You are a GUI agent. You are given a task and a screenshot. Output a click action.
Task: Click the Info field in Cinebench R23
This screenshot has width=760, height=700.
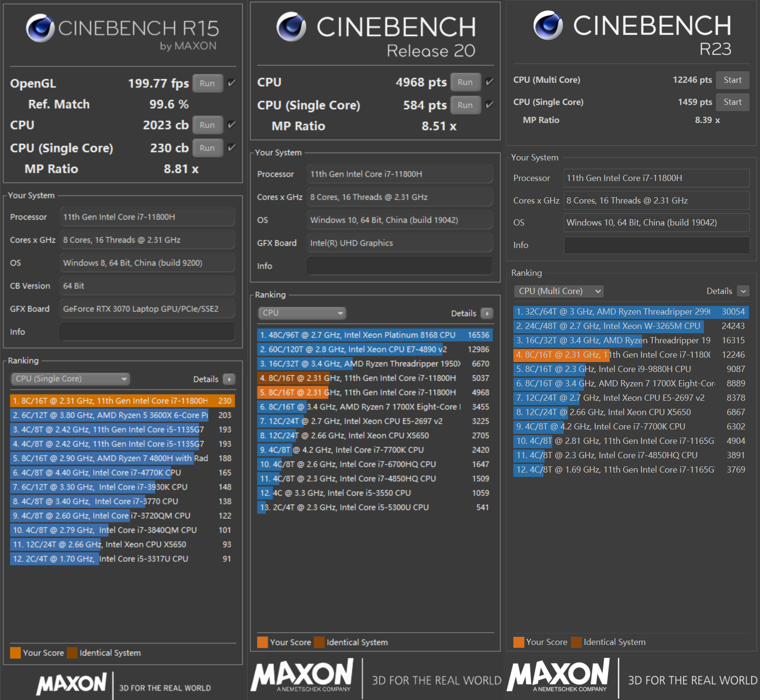pos(657,245)
